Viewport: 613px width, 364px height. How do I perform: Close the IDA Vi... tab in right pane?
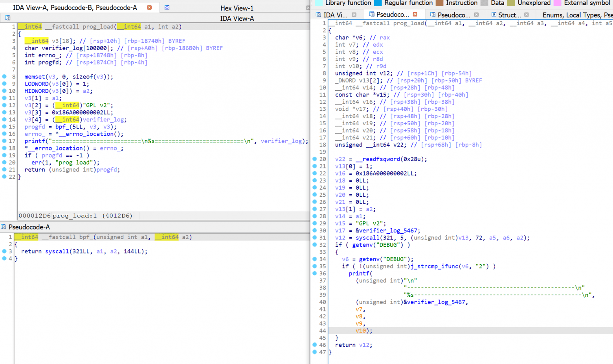[x=354, y=15]
